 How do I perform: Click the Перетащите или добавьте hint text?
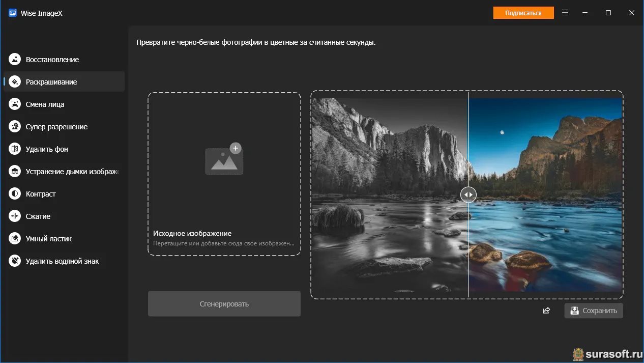tap(224, 243)
